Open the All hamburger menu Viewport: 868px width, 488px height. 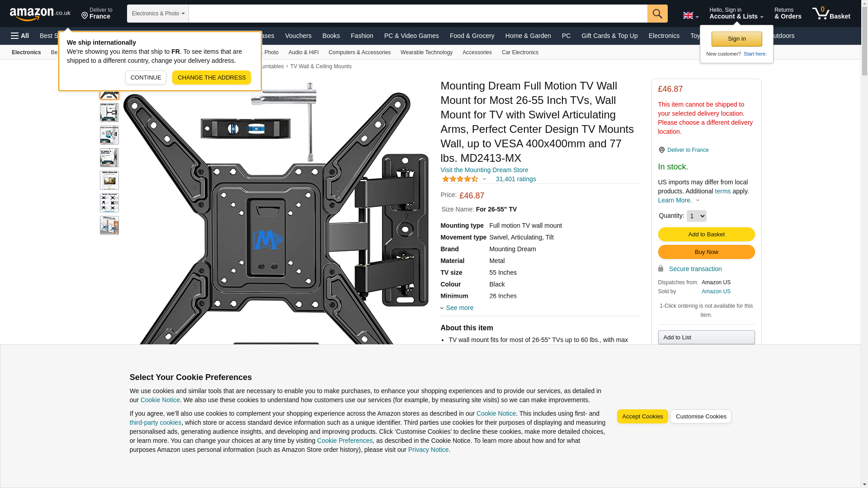(x=20, y=36)
